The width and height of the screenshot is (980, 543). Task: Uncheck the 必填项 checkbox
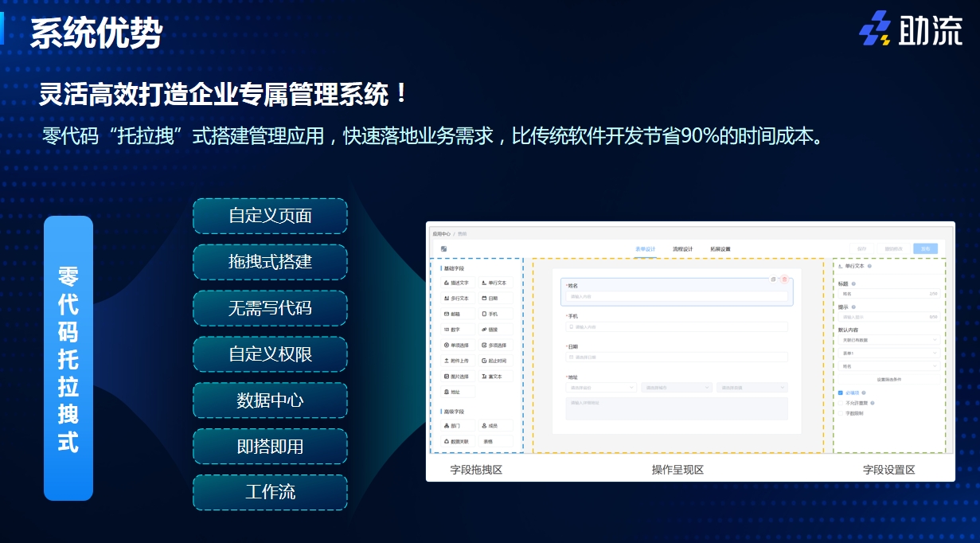pos(840,393)
